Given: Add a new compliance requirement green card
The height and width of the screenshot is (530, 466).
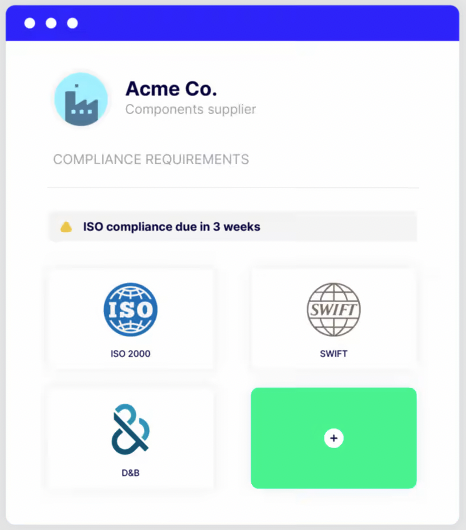Looking at the screenshot, I should (x=334, y=438).
